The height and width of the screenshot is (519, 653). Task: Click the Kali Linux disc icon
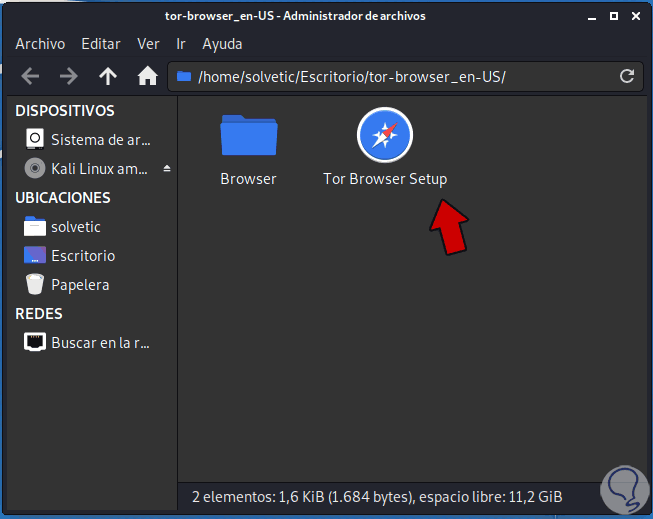[x=35, y=168]
